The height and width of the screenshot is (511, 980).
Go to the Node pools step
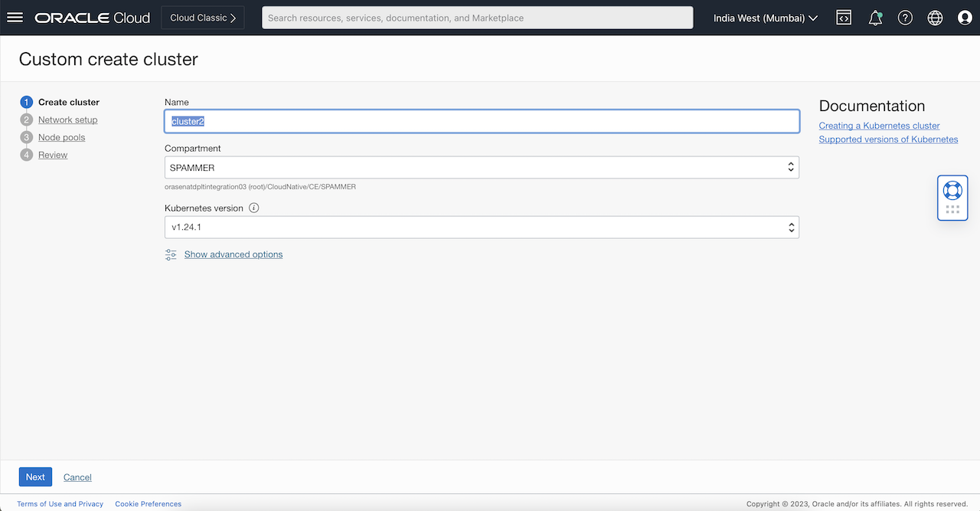[62, 137]
